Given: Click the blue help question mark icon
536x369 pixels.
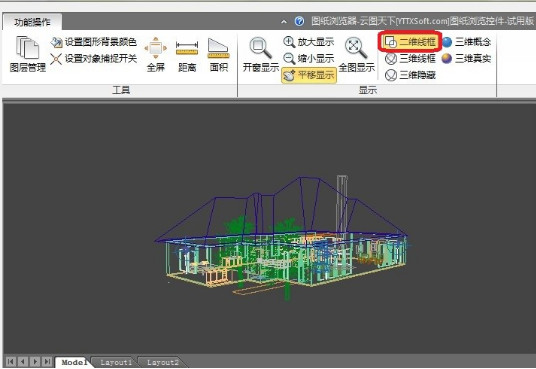Looking at the screenshot, I should click(x=299, y=21).
